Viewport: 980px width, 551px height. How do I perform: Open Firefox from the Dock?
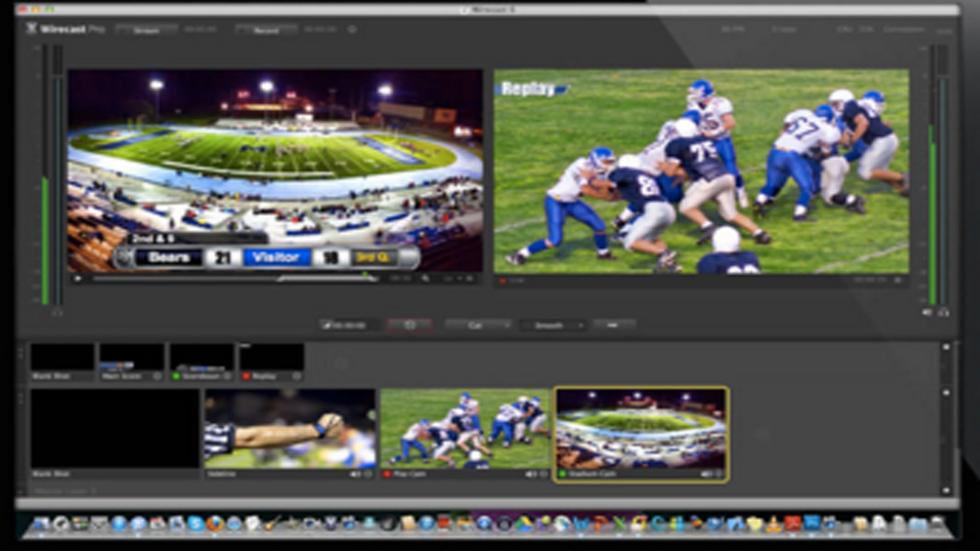[x=215, y=523]
